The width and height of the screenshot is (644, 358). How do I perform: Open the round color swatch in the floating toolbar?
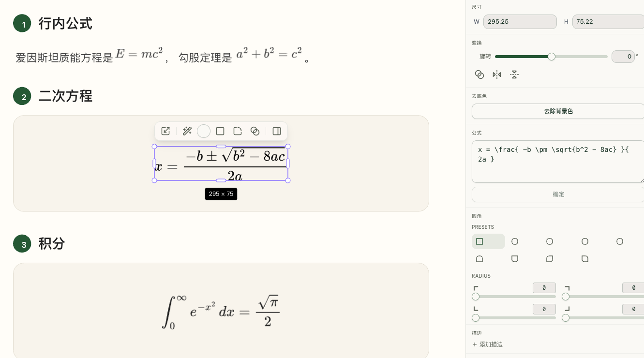[204, 131]
